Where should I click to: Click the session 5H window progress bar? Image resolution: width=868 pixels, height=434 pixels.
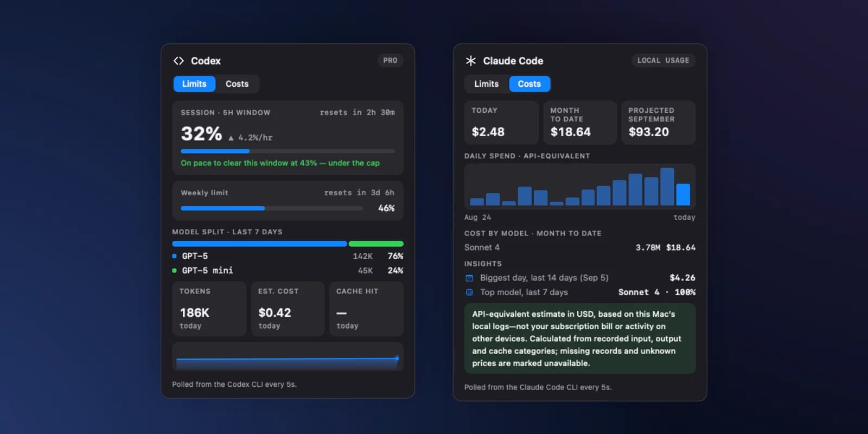point(288,151)
